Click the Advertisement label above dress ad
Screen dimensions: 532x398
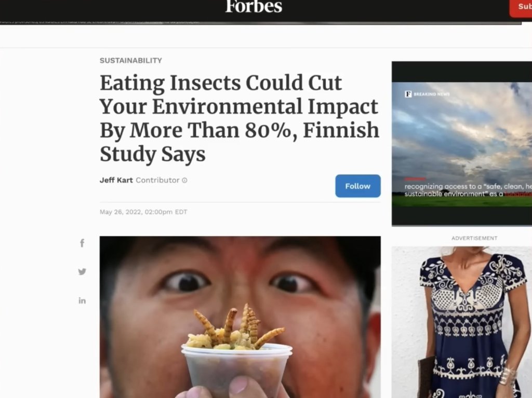point(474,238)
